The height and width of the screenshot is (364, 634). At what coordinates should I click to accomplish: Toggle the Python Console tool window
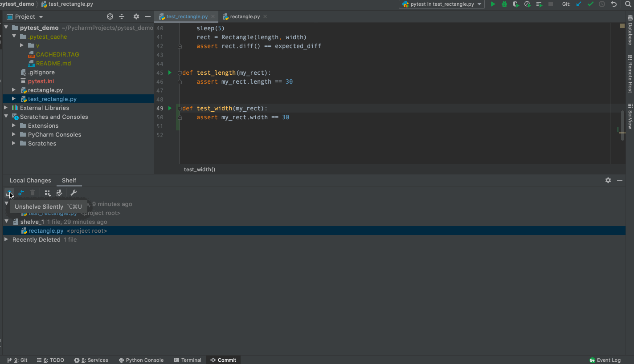click(x=141, y=360)
